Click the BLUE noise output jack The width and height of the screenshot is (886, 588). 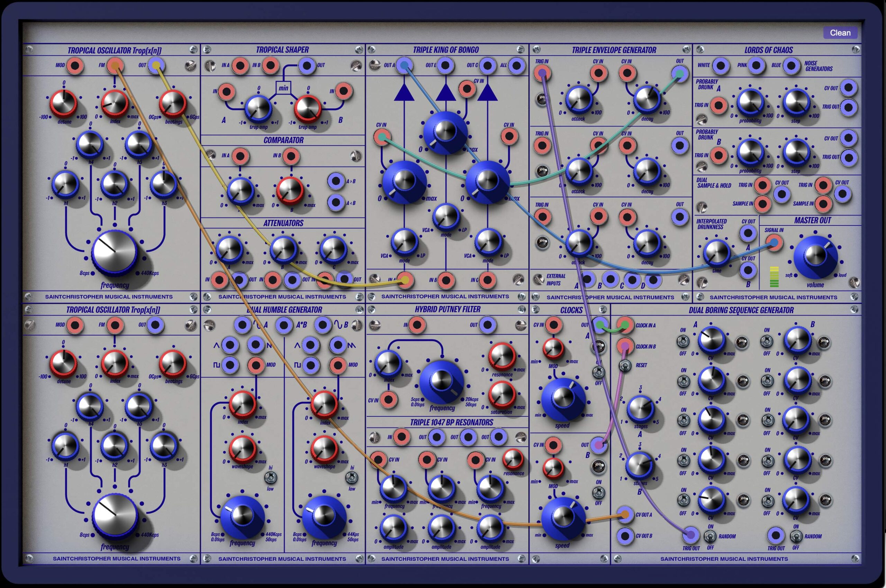pos(791,66)
